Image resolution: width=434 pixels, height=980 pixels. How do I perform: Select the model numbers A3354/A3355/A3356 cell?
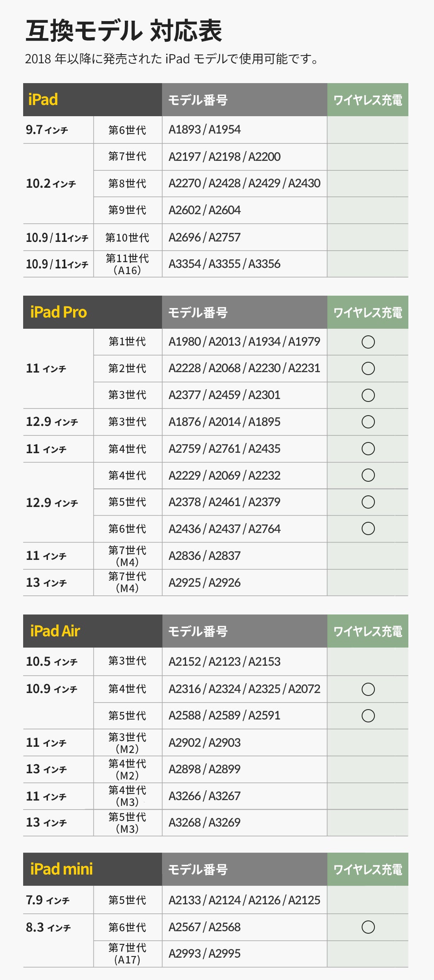click(224, 264)
